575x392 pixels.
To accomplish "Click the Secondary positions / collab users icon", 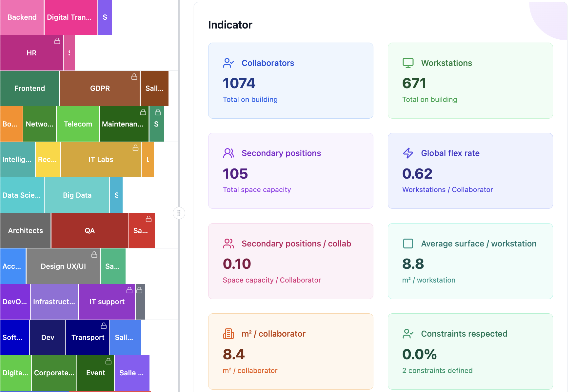I will pyautogui.click(x=228, y=244).
